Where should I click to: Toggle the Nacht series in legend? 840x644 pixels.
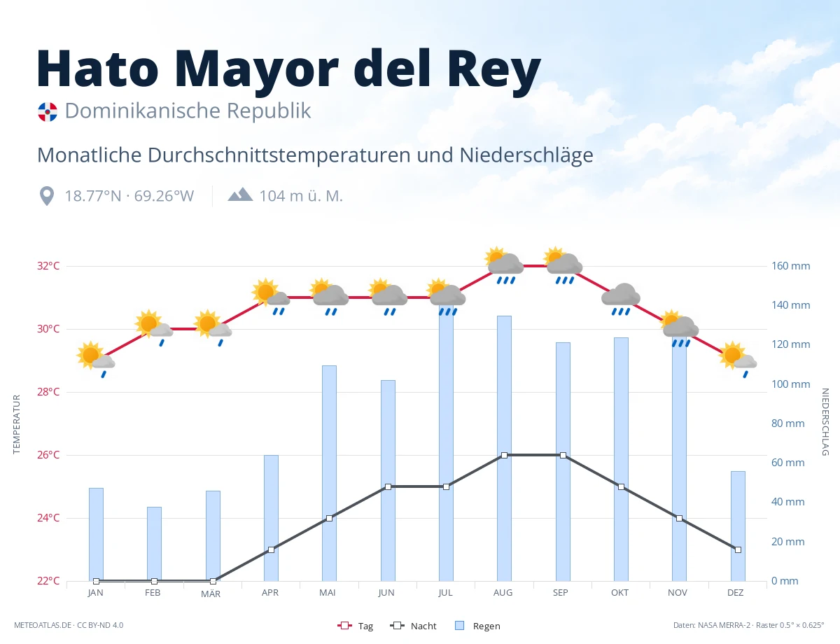point(414,626)
